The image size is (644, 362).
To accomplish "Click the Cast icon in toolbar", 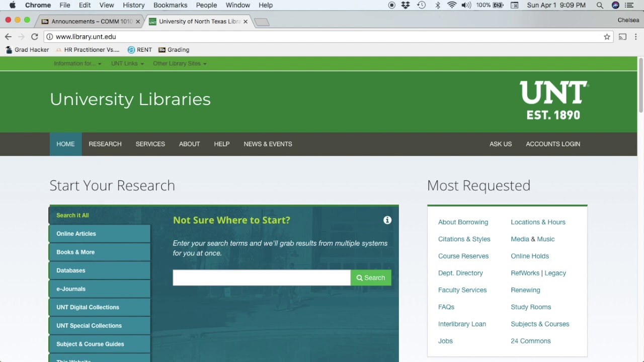I will [x=622, y=37].
